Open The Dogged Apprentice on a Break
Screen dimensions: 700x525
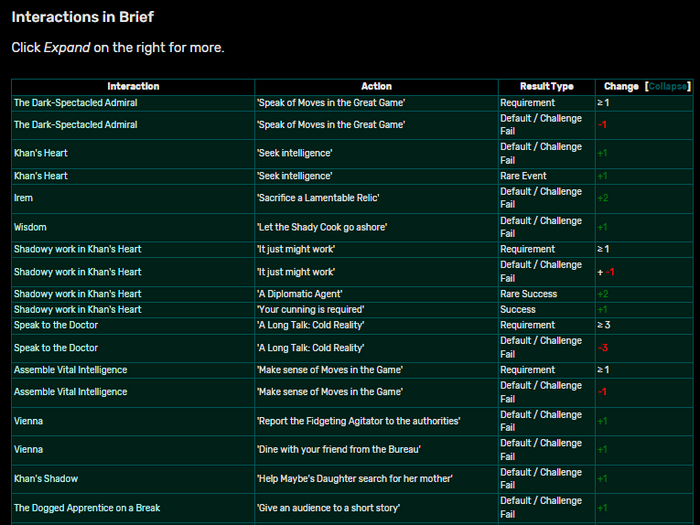(86, 508)
